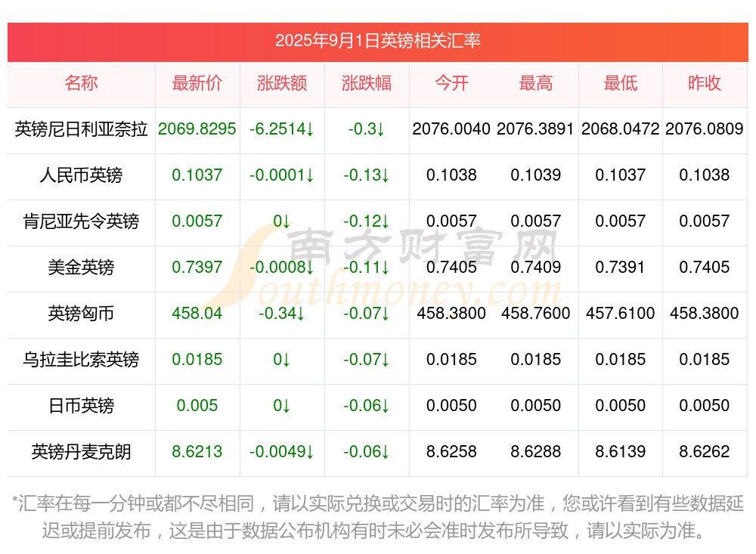Click change amount -0.0049↓
The height and width of the screenshot is (554, 756).
tap(282, 452)
